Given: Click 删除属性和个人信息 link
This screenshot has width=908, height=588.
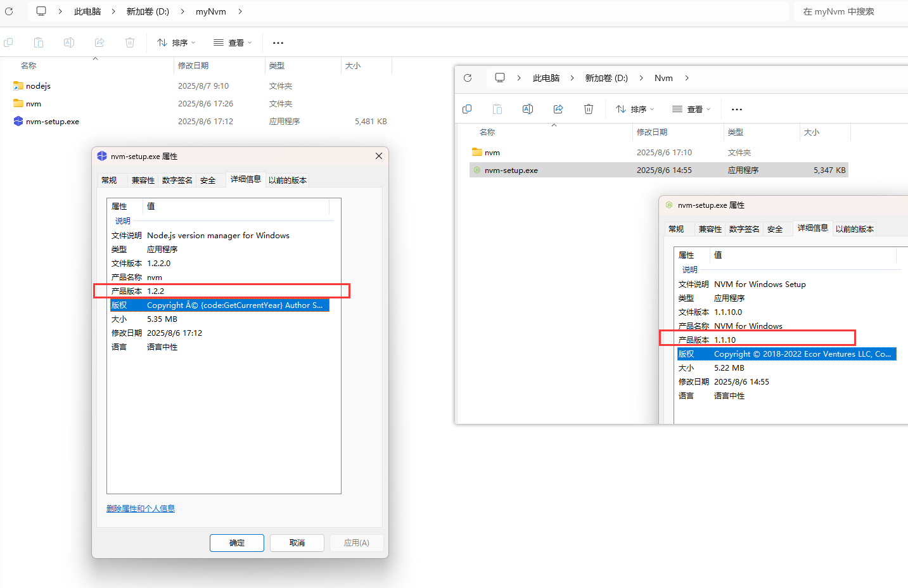Looking at the screenshot, I should [141, 508].
